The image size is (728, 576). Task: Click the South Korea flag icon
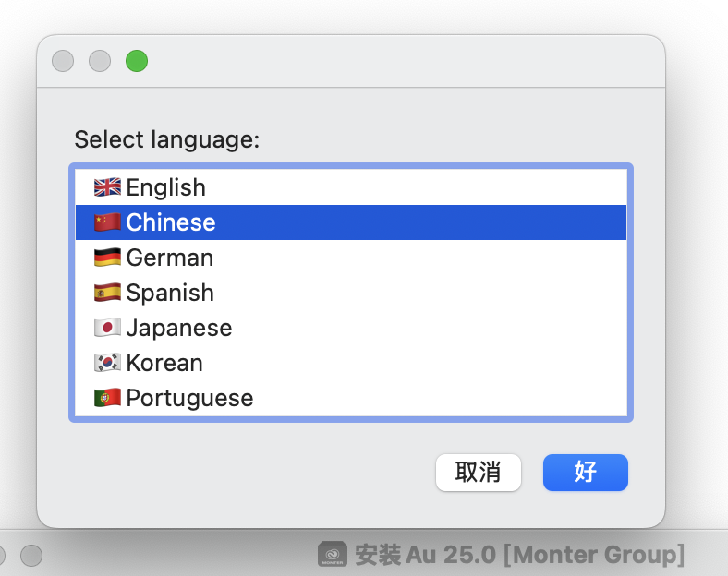point(107,363)
